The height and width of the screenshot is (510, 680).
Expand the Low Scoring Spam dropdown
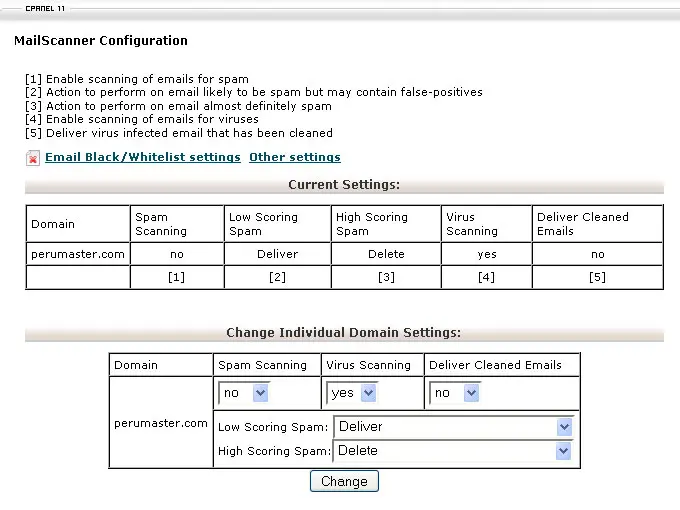point(454,427)
